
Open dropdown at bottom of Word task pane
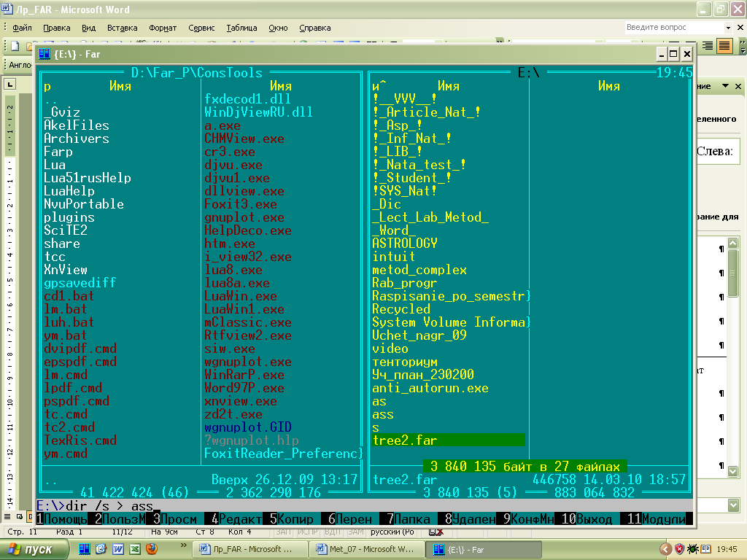732,505
